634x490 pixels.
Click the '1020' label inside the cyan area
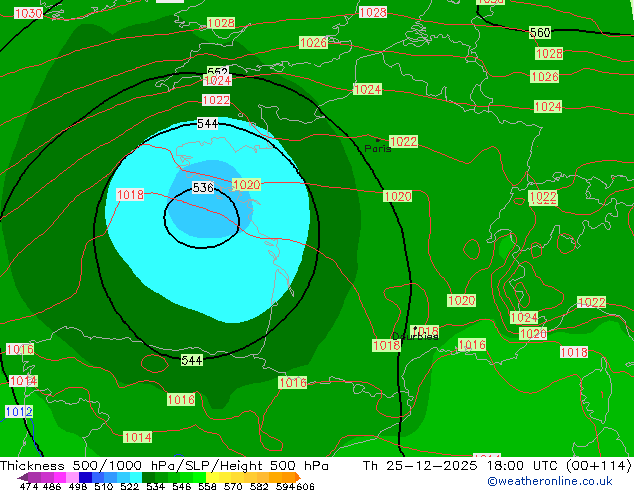point(246,185)
